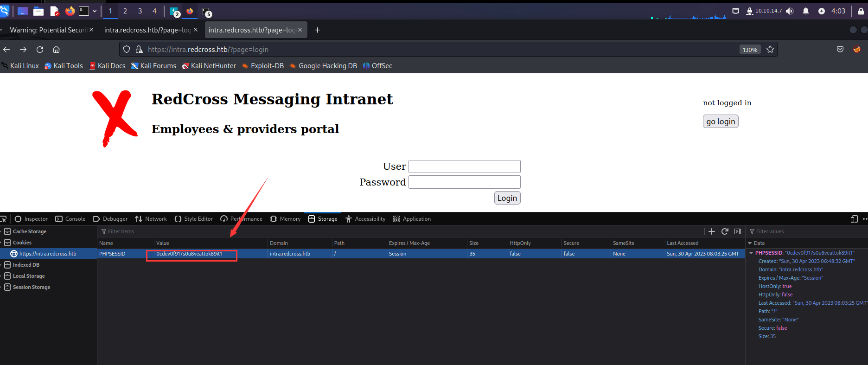This screenshot has width=868, height=365.
Task: Switch to workspace 4
Action: pyautogui.click(x=154, y=11)
